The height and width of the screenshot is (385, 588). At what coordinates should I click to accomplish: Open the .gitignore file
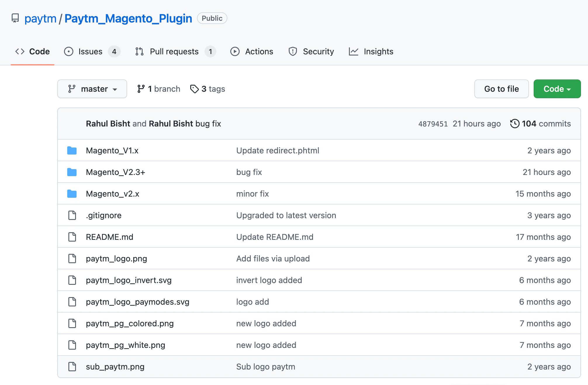(x=103, y=215)
